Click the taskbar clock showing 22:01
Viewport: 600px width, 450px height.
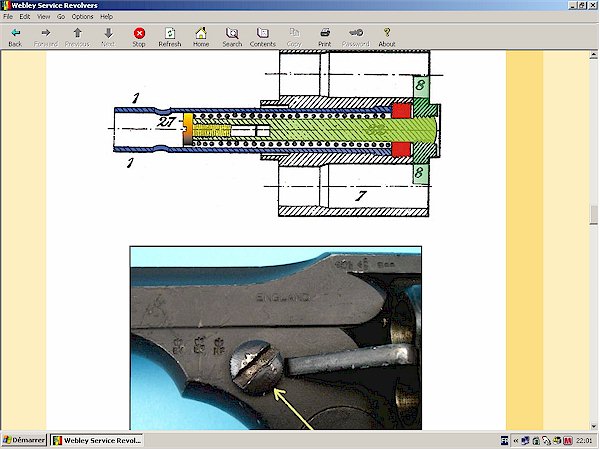[584, 441]
